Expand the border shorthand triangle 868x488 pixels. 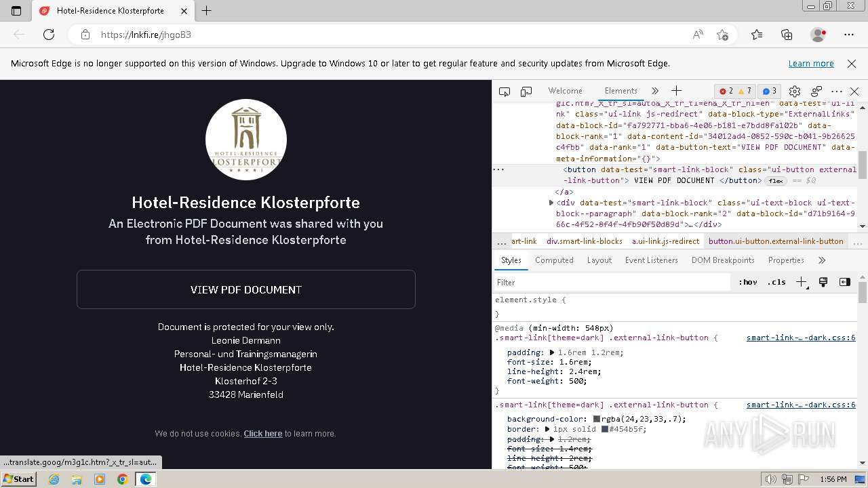[547, 429]
